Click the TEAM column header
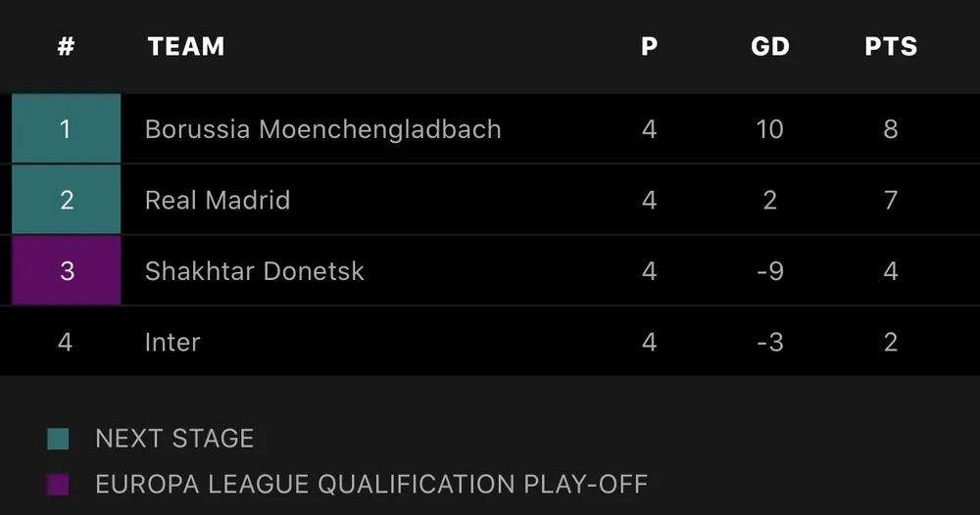The image size is (980, 515). [x=186, y=46]
